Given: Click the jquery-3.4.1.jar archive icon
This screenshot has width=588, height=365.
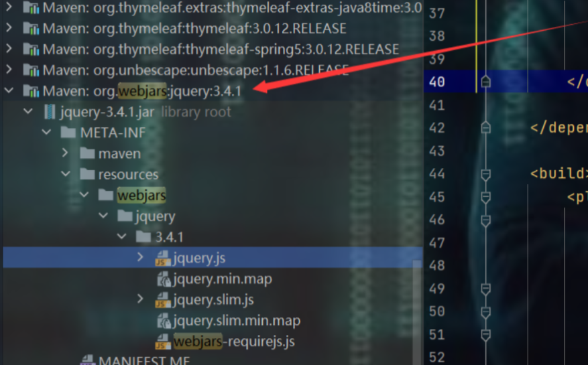Looking at the screenshot, I should (50, 112).
